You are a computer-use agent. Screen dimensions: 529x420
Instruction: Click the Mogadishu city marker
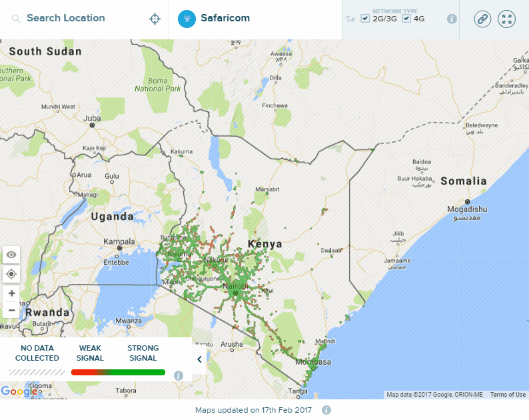coord(467,202)
